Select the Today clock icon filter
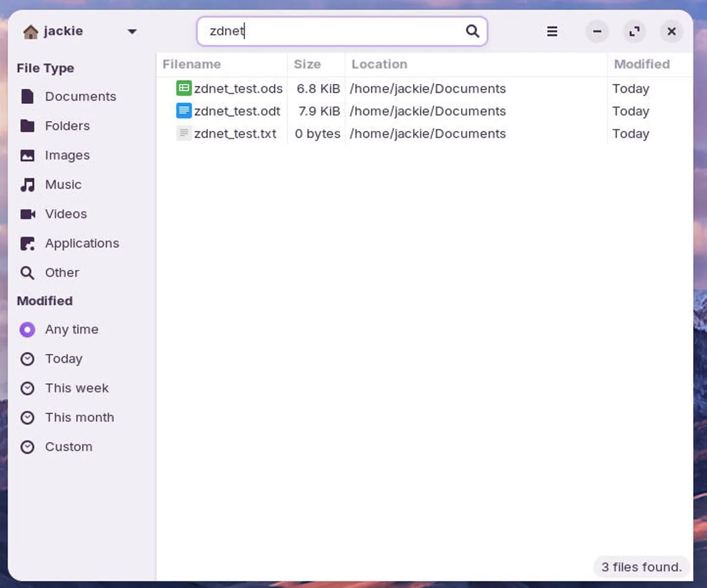The width and height of the screenshot is (707, 588). pos(27,359)
